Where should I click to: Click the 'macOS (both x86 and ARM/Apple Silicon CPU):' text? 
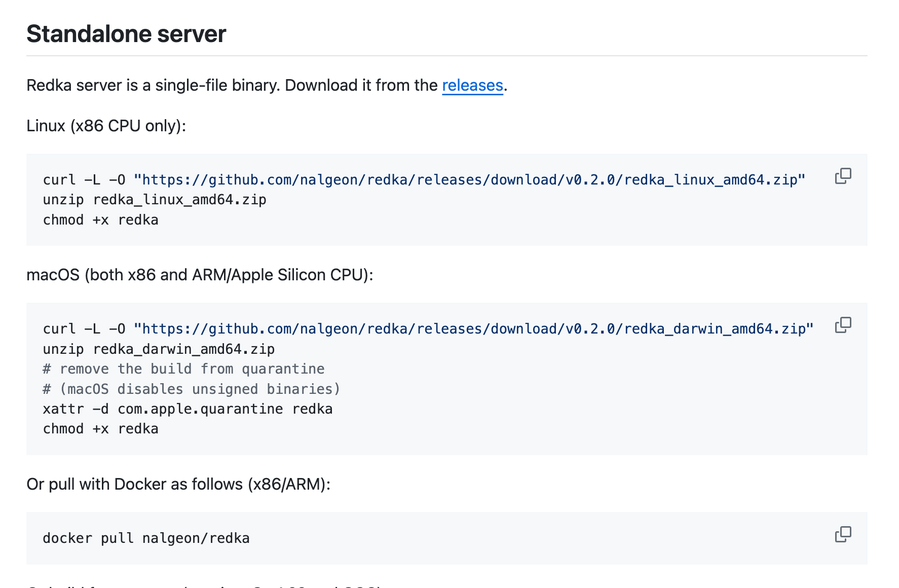click(x=200, y=275)
